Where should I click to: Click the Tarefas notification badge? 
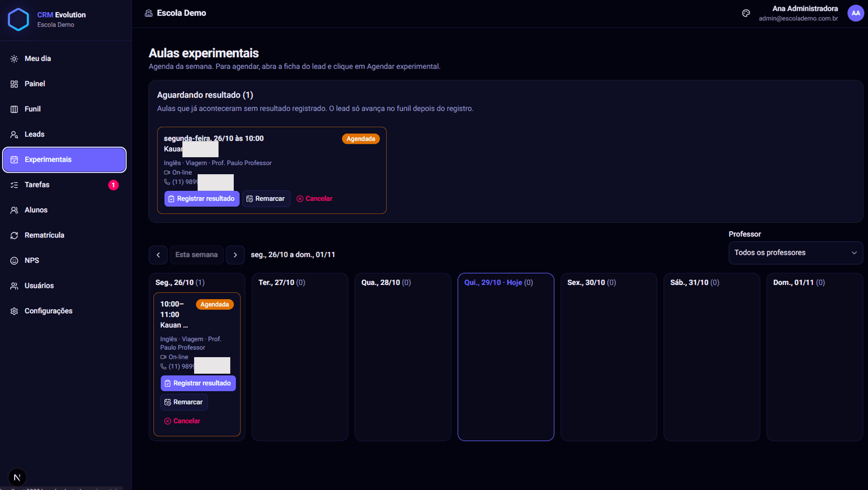pos(113,185)
